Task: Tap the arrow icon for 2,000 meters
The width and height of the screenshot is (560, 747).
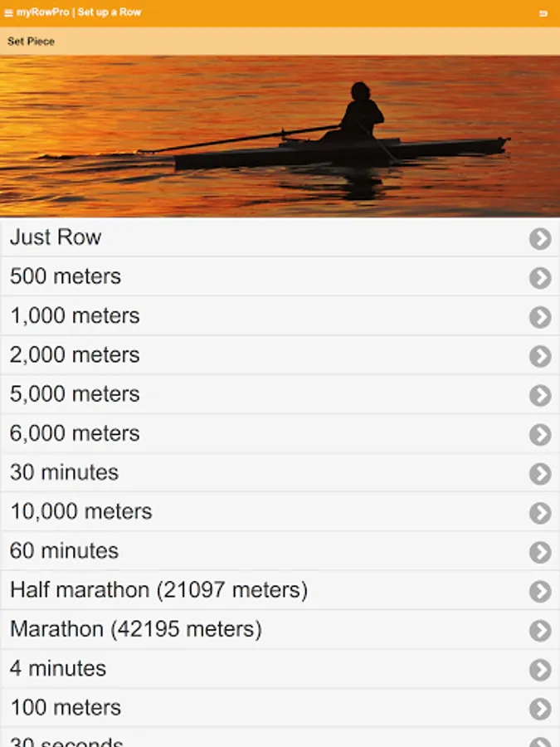Action: click(x=540, y=356)
